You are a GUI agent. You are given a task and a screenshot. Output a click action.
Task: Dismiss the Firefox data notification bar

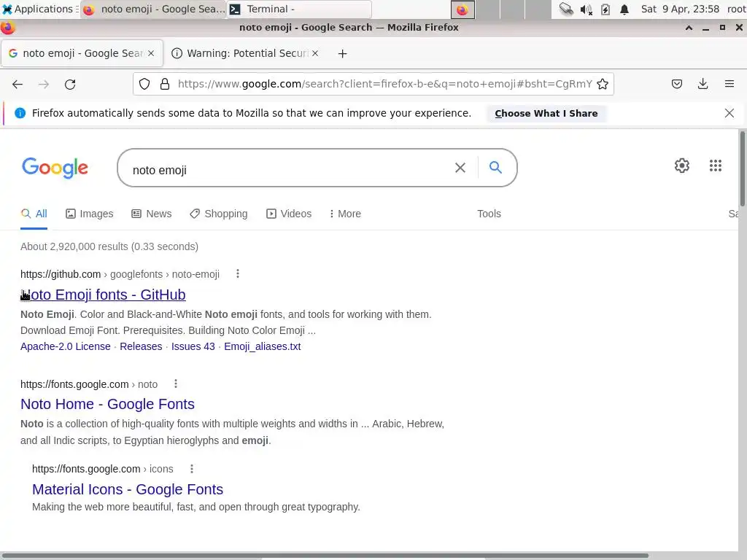point(729,113)
